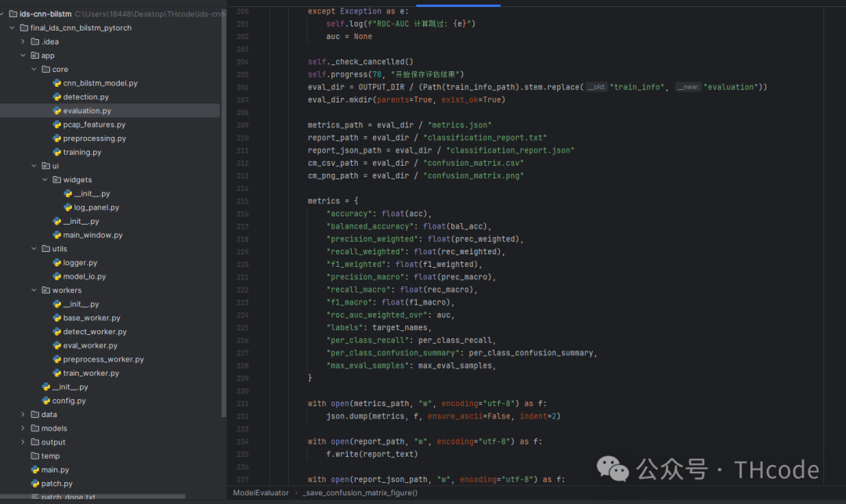Click the preprocess_worker.py Python icon
This screenshot has height=504, width=846.
[x=56, y=359]
